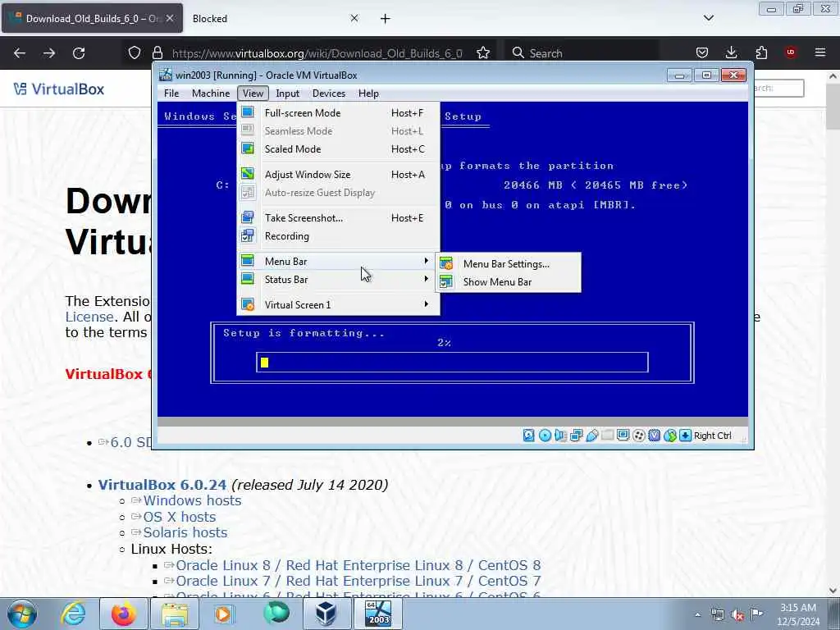Viewport: 840px width, 630px height.
Task: Open Firefox extensions icon
Action: click(x=761, y=52)
